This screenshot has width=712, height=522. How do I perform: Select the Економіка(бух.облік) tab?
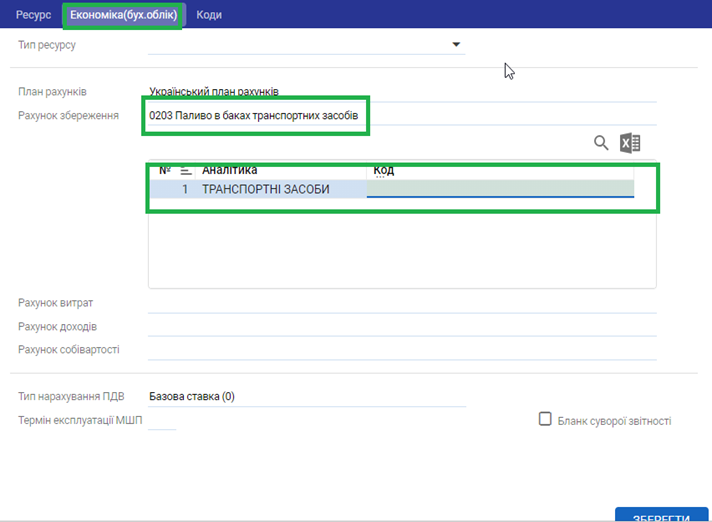[123, 15]
